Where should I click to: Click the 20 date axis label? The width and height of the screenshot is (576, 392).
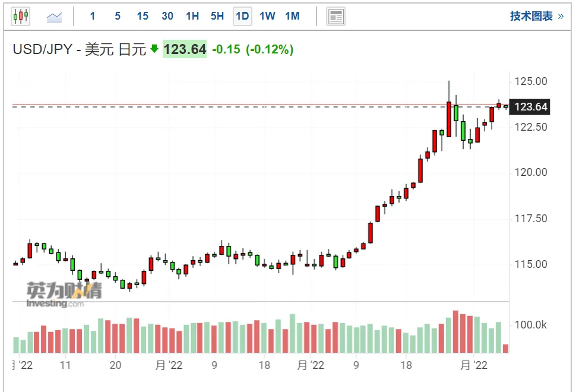(x=115, y=365)
